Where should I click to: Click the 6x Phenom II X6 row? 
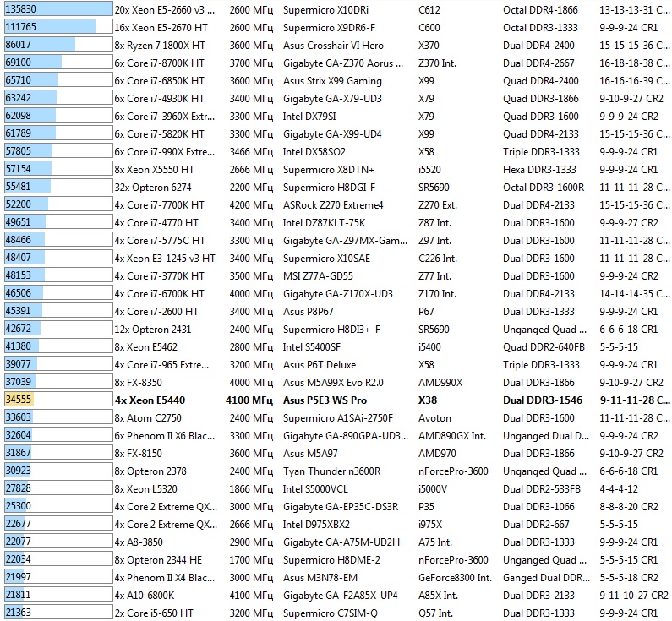click(x=336, y=436)
